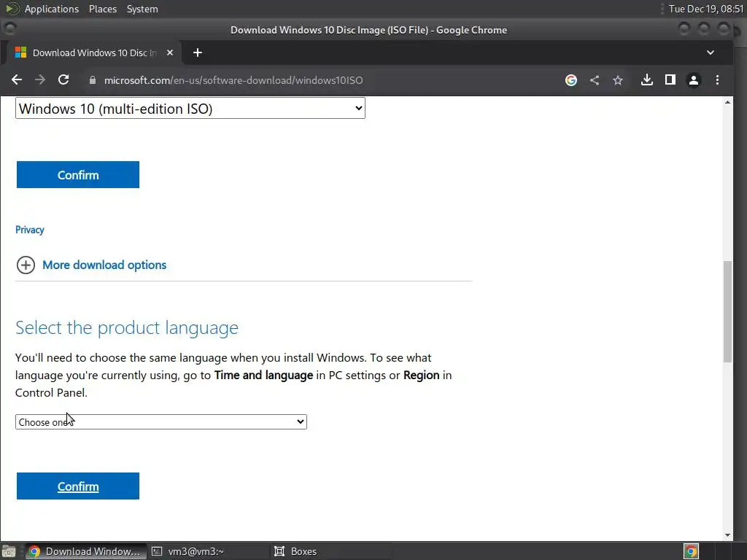Click the More download options link

pos(104,265)
